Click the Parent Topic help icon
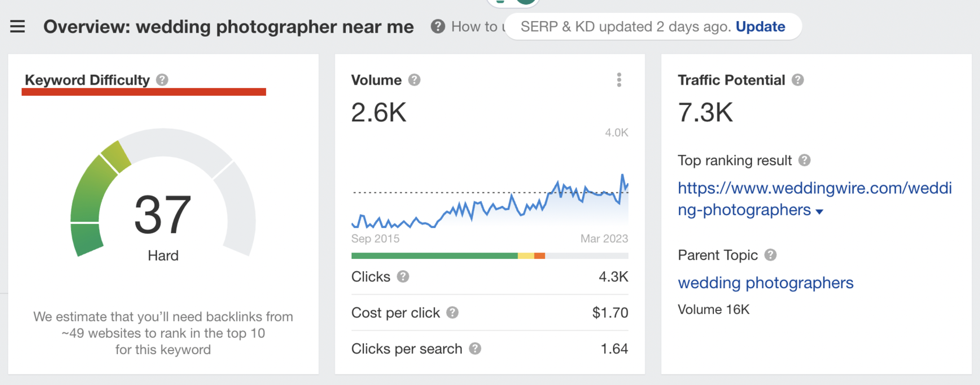 tap(770, 254)
